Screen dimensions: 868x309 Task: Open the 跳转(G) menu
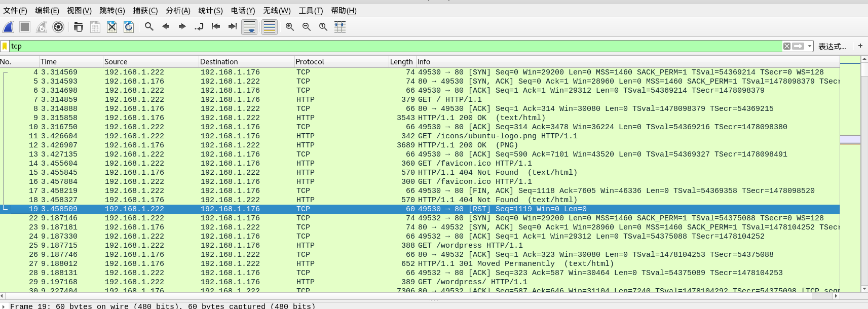coord(112,11)
